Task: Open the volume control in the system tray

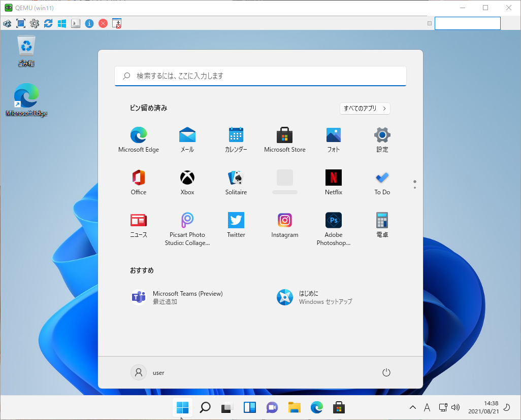Action: (x=455, y=407)
